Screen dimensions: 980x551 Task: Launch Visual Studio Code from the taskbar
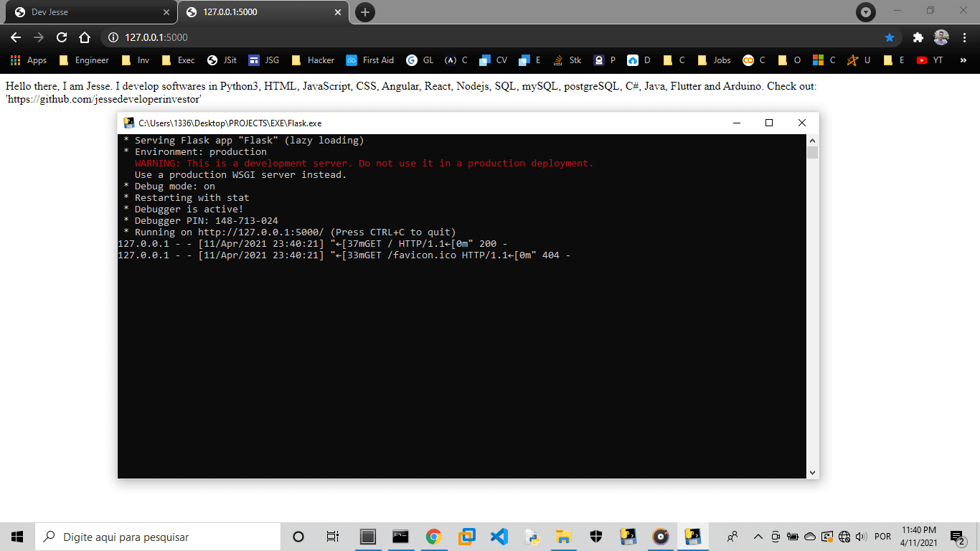[x=499, y=537]
